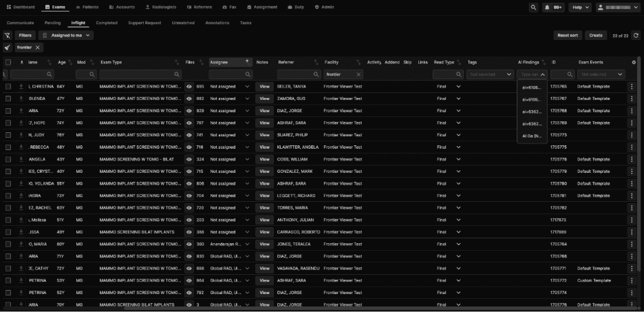Image resolution: width=644 pixels, height=312 pixels.
Task: Preview files with the eye icon for the 695 row
Action: pos(189,87)
